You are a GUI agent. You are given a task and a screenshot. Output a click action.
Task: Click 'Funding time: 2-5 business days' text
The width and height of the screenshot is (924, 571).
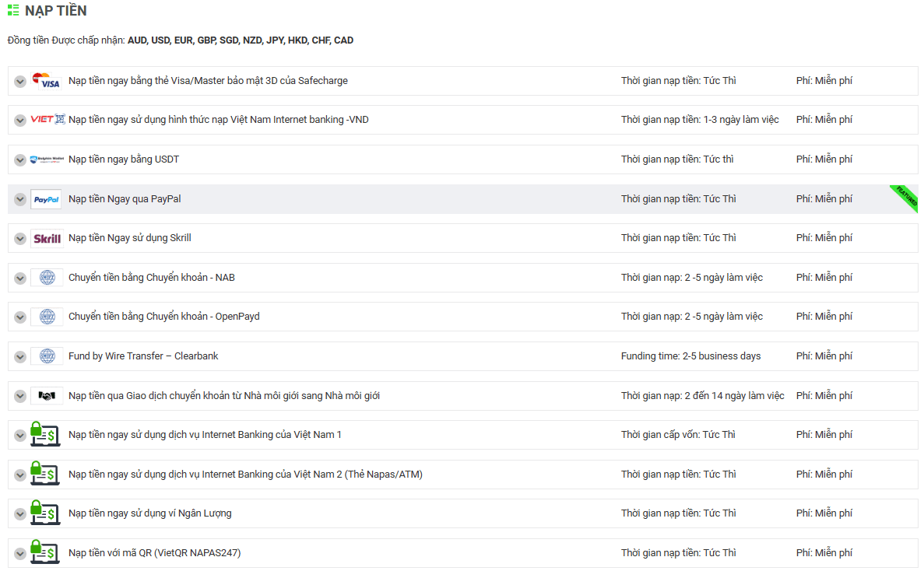pyautogui.click(x=690, y=356)
